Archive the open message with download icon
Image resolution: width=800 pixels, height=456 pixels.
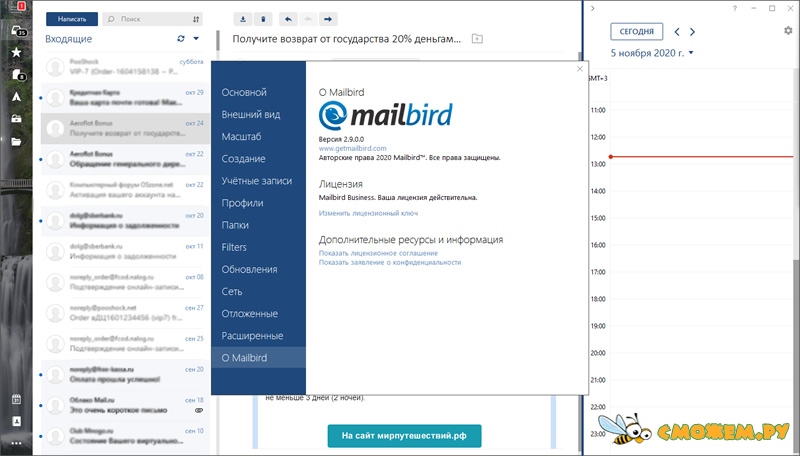(x=243, y=19)
